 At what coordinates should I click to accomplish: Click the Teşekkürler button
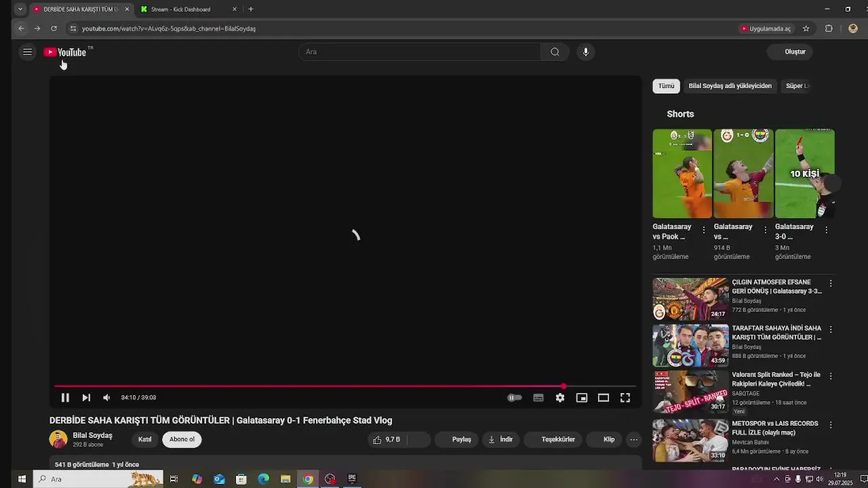pos(553,439)
